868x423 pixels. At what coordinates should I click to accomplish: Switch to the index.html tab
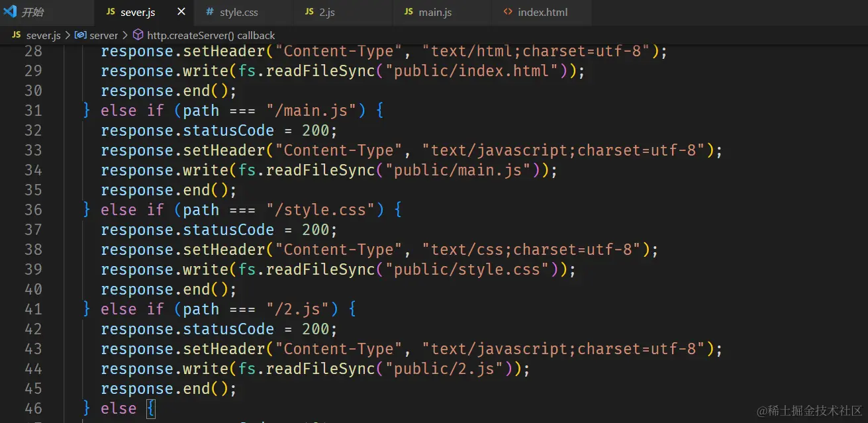pos(542,12)
